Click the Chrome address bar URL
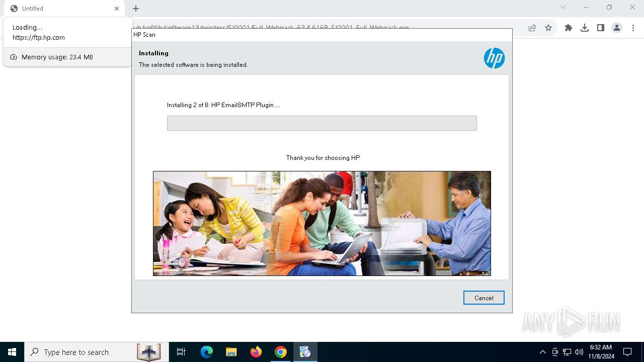 [x=271, y=28]
